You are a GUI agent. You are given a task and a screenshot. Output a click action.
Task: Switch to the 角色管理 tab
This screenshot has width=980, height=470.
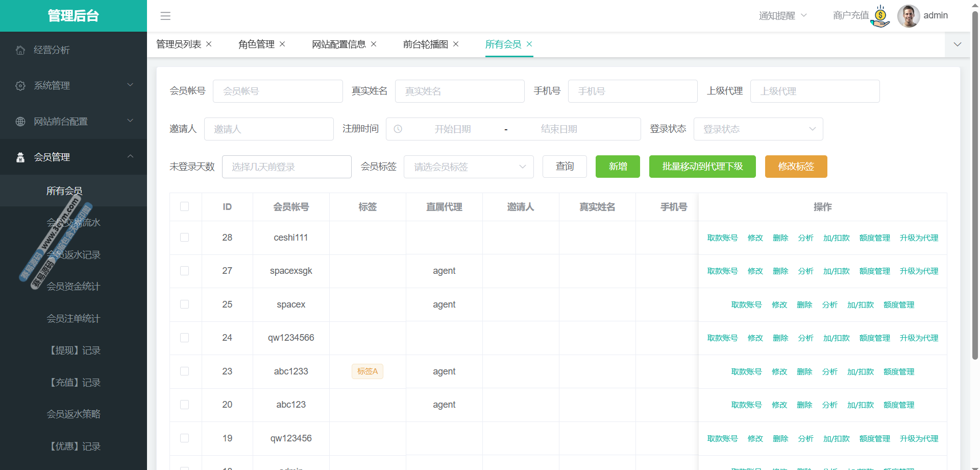point(256,44)
